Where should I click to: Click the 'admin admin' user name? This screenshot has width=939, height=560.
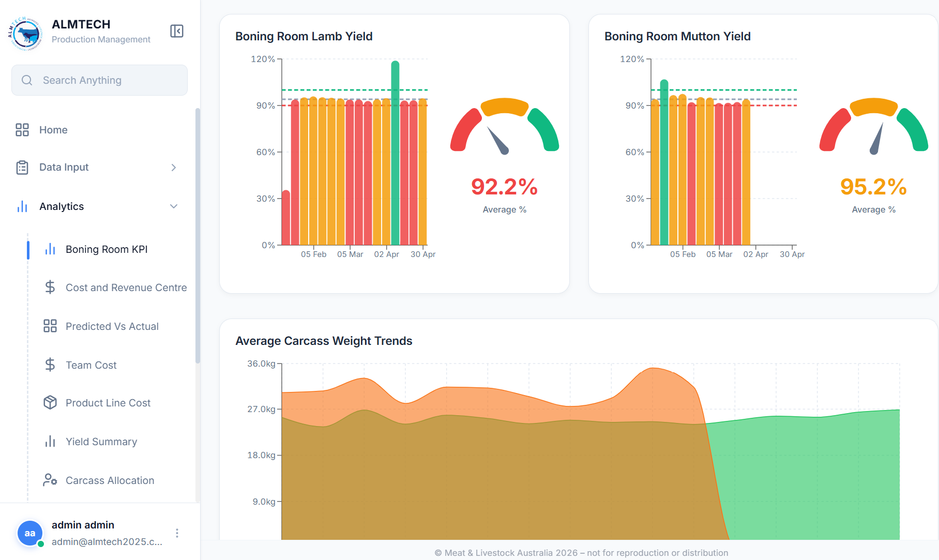click(83, 525)
